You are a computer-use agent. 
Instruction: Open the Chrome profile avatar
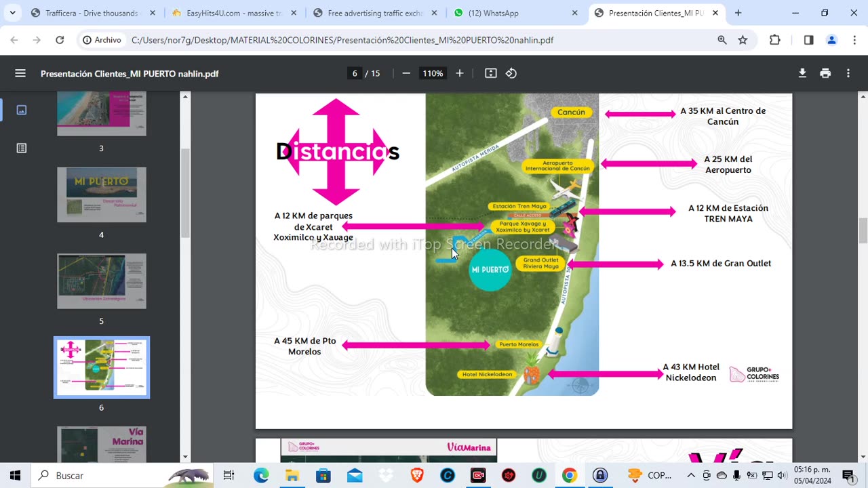[x=831, y=40]
